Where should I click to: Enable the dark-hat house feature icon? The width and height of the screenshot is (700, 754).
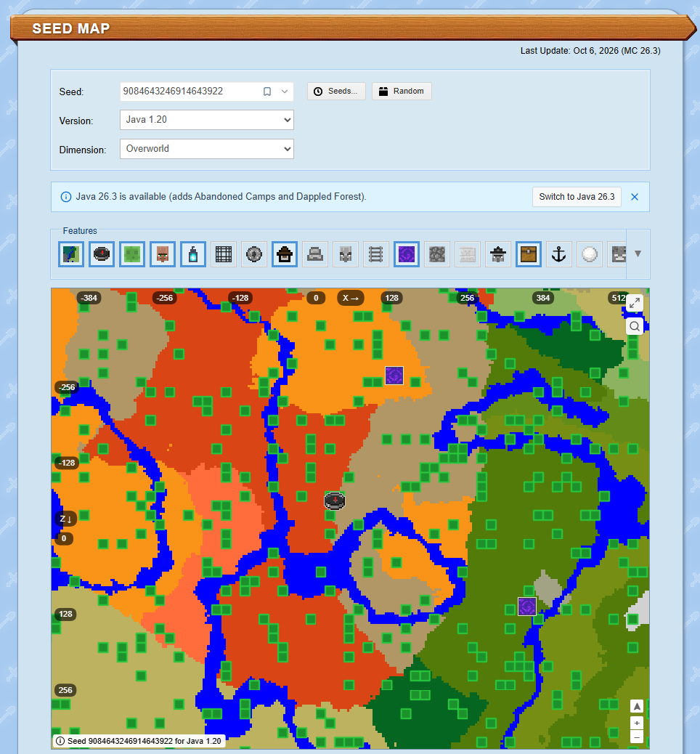pos(498,254)
